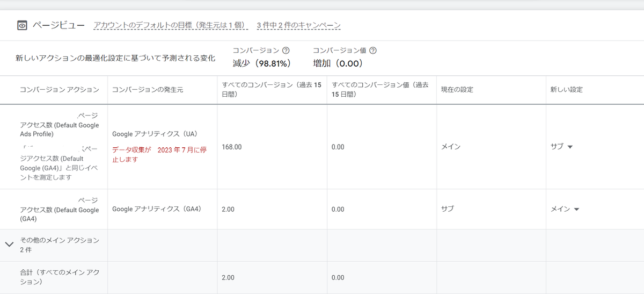This screenshot has width=644, height=294.
Task: Open the サブ dropdown for the UA action
Action: click(x=562, y=147)
